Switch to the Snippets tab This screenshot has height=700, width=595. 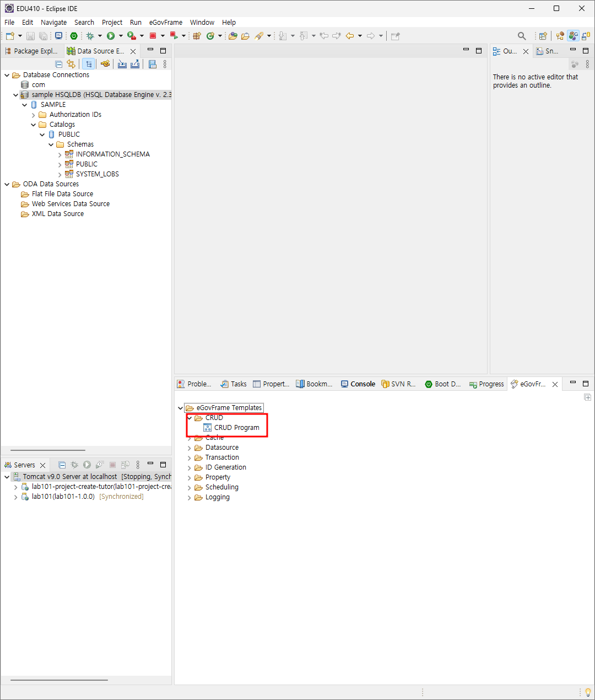(548, 51)
